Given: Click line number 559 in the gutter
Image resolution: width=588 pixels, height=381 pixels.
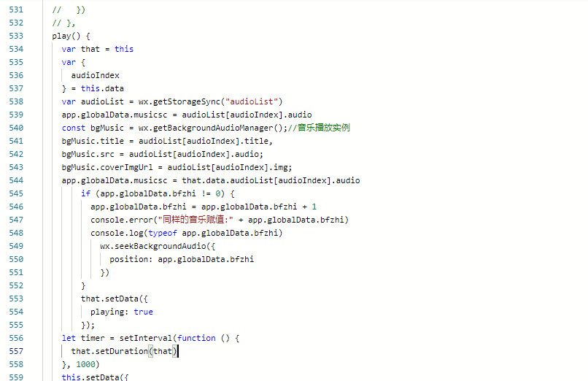Looking at the screenshot, I should coord(16,377).
